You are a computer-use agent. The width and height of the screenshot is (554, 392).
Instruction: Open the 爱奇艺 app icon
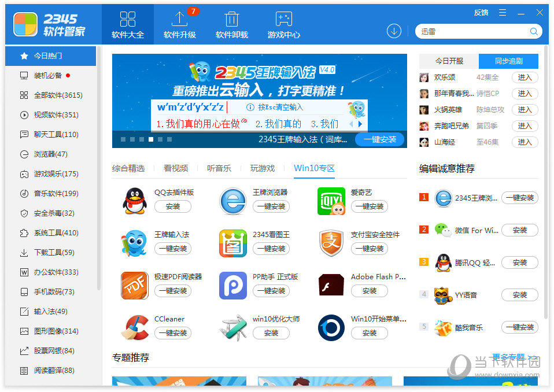(x=331, y=201)
